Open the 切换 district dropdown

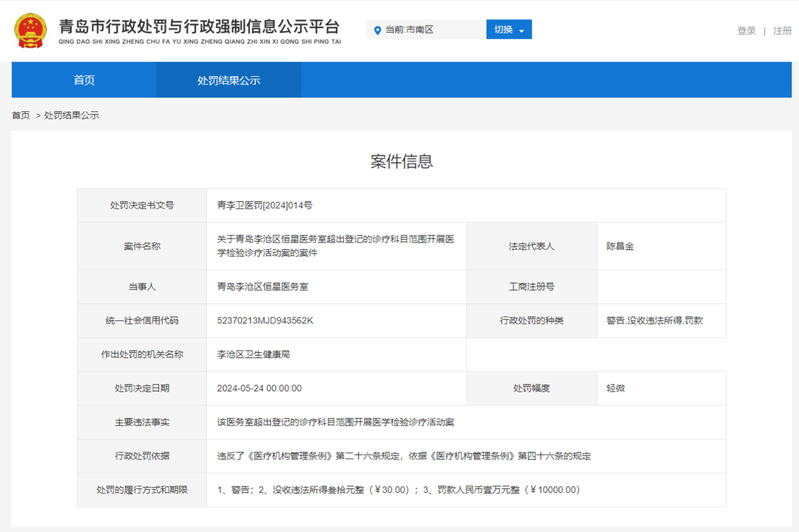(508, 30)
